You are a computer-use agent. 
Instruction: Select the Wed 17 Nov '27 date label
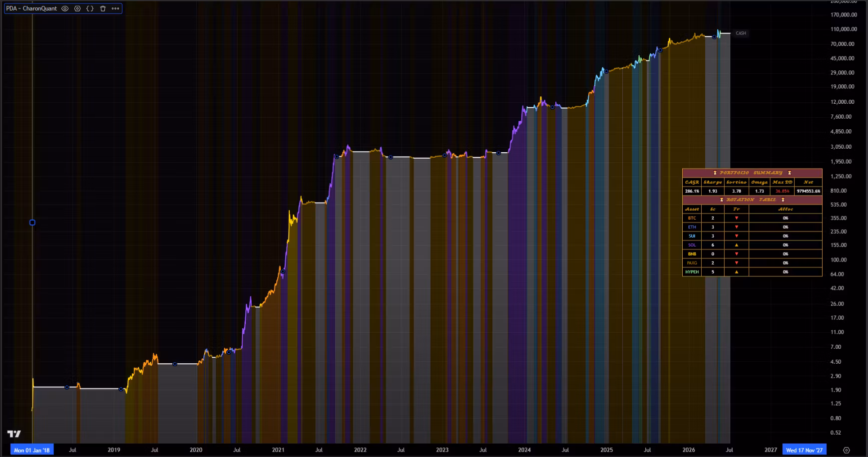pos(804,450)
